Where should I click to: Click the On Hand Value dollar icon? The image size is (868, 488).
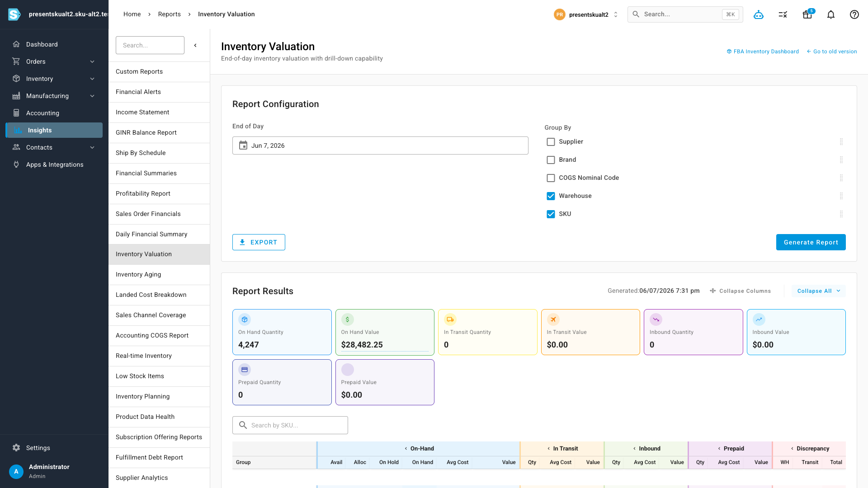coord(347,319)
